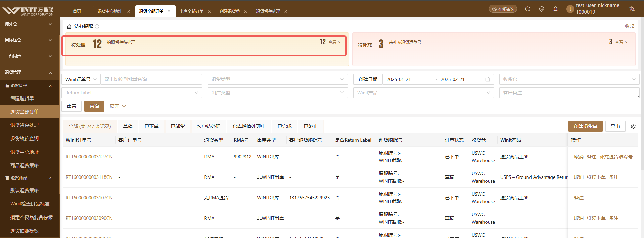Image resolution: width=644 pixels, height=238 pixels.
Task: Click 取消 for order RT16000000003090CN
Action: [x=579, y=218]
